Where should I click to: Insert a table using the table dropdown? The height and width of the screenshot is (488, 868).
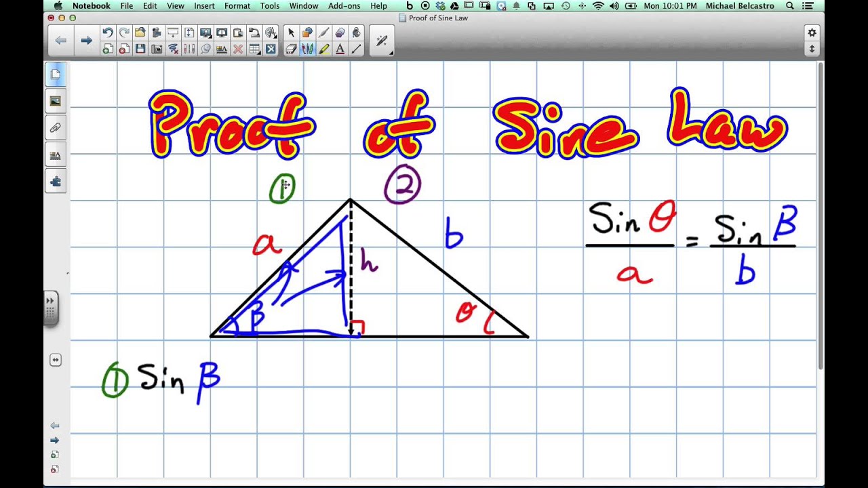coord(254,49)
